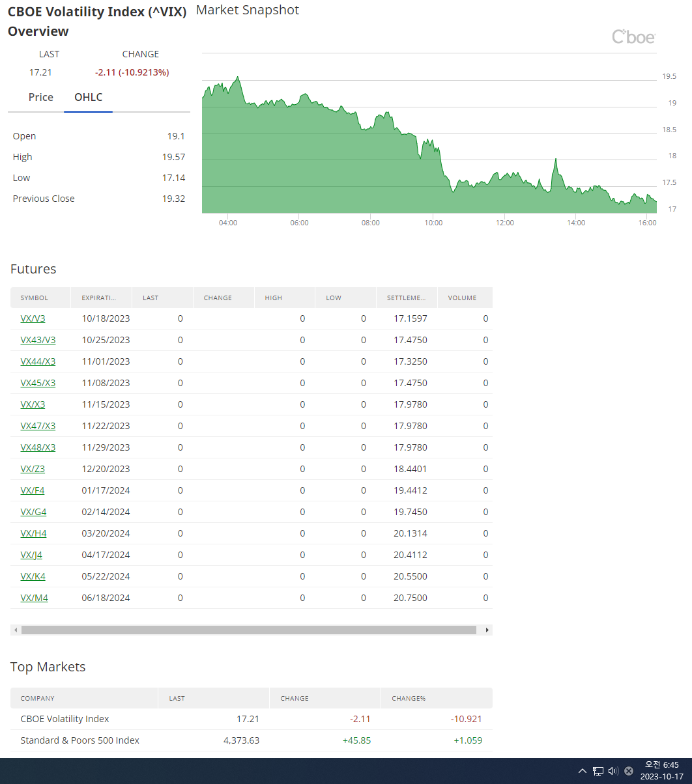The height and width of the screenshot is (784, 692).
Task: Open the VX48/X3 futures link
Action: click(x=38, y=448)
